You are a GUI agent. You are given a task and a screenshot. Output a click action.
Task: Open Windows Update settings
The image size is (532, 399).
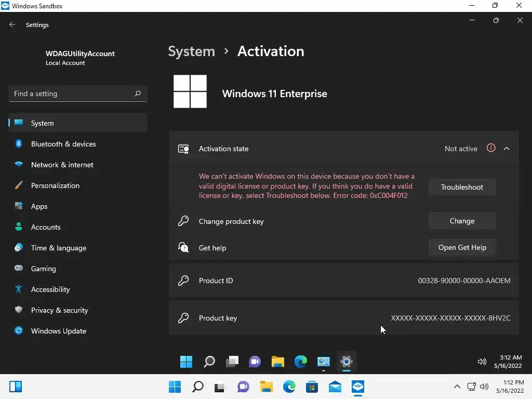click(78, 331)
